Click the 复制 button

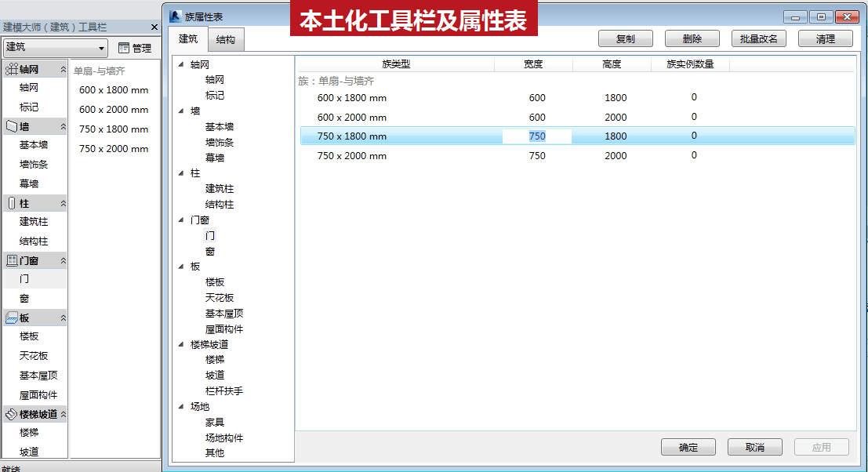tap(626, 38)
